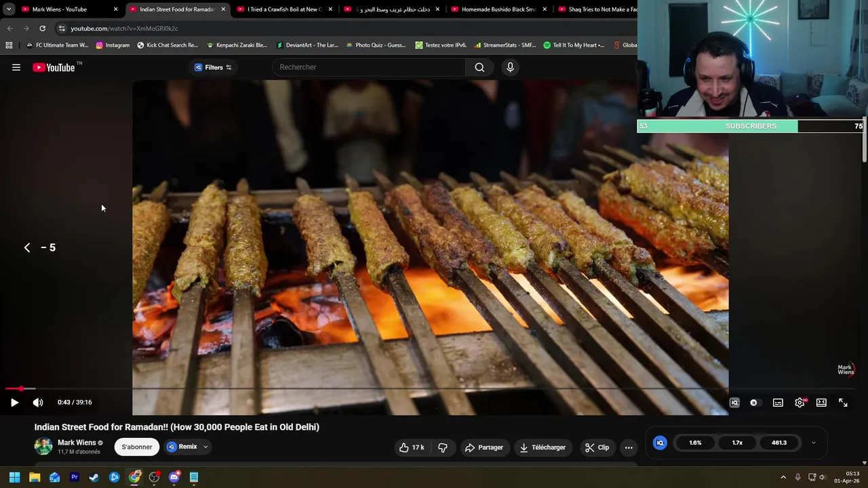The width and height of the screenshot is (868, 488).
Task: Click the 1.6% stat pill
Action: [x=695, y=443]
